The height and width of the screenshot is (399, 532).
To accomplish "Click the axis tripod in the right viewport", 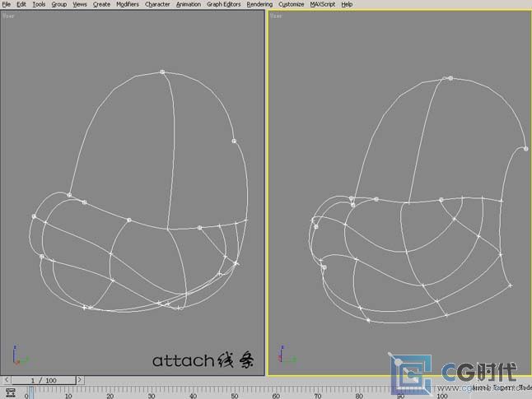I will [x=287, y=355].
